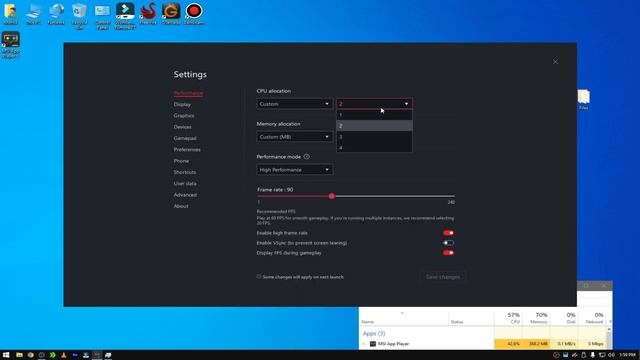
Task: Click the MSI App Player icon in Task Manager
Action: [373, 344]
